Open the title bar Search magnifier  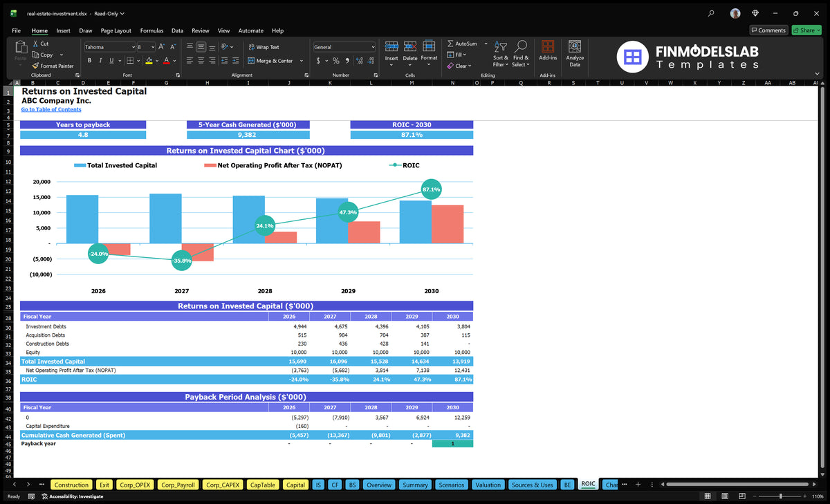[x=711, y=13]
